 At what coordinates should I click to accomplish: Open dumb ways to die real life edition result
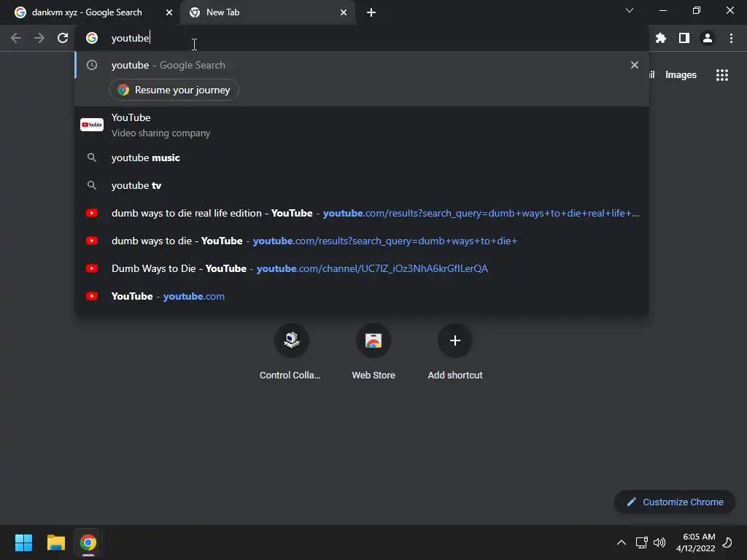[x=362, y=213]
